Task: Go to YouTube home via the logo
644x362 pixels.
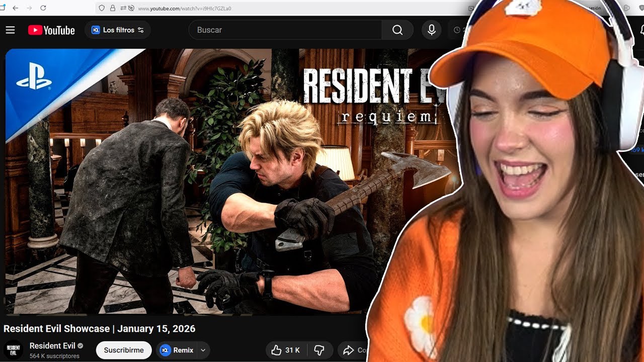Action: point(51,30)
